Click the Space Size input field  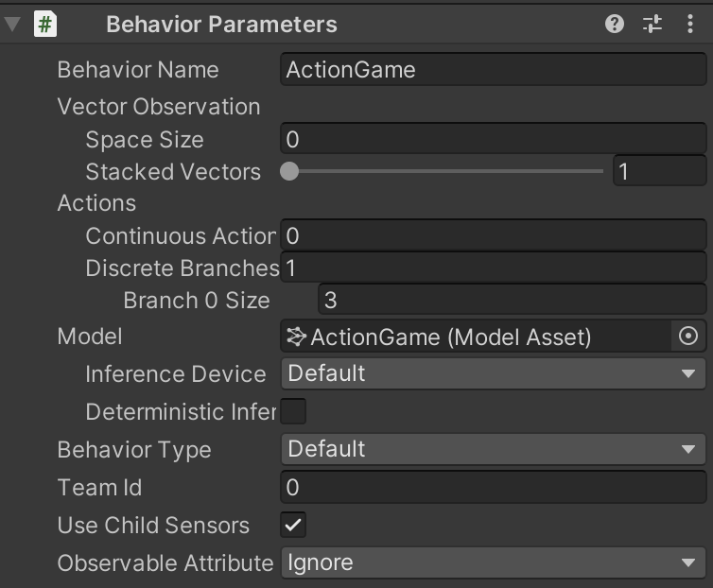click(x=494, y=139)
